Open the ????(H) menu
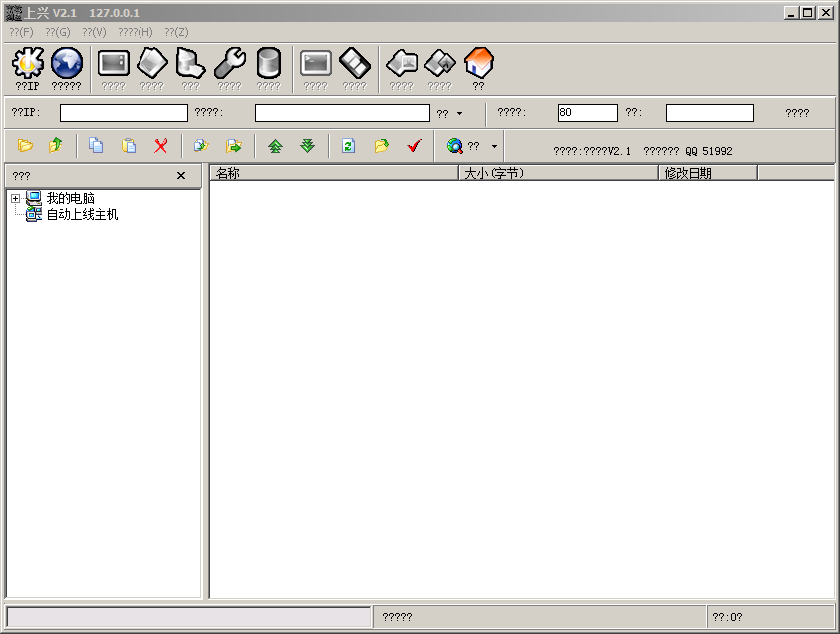 [x=136, y=32]
